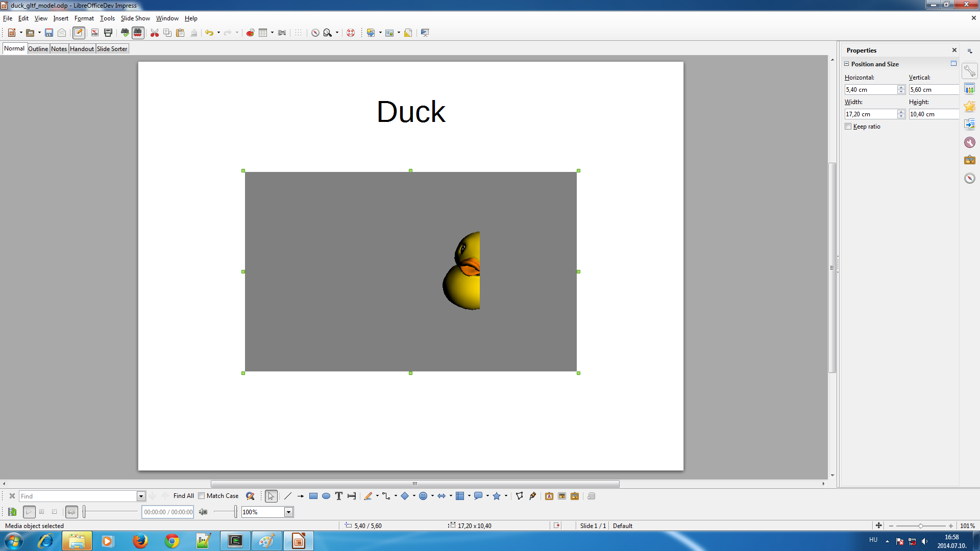Click the Find All button

tap(183, 496)
